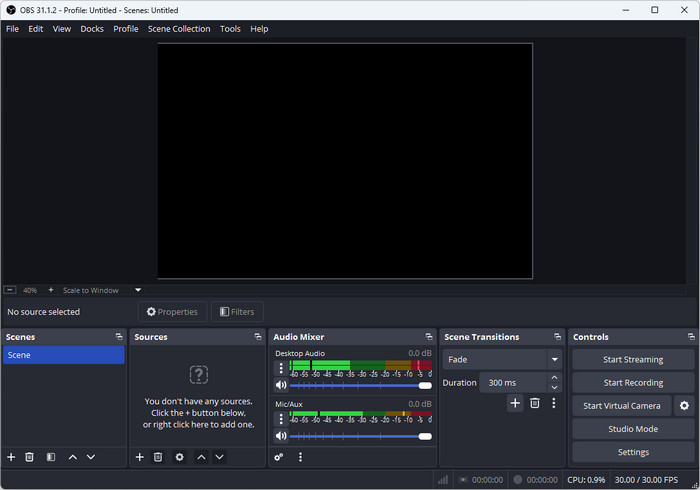Screen dimensions: 700x490
Task: Open the Scene Collection menu
Action: (x=179, y=29)
